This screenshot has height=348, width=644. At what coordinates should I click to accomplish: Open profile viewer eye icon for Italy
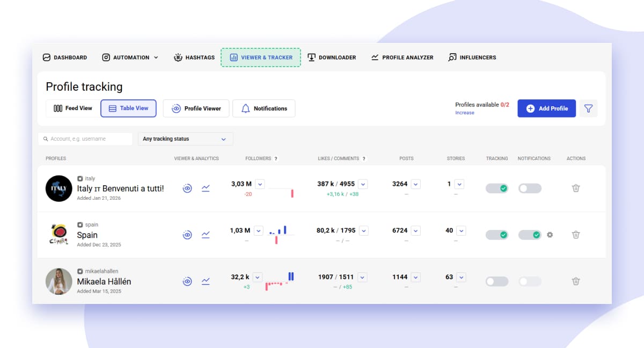pyautogui.click(x=187, y=189)
